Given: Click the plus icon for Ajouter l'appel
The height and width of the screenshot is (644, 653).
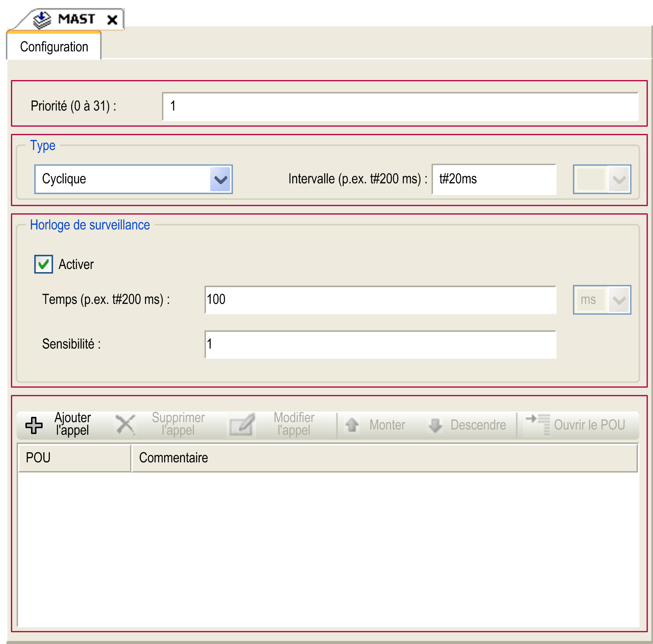Looking at the screenshot, I should pyautogui.click(x=34, y=425).
